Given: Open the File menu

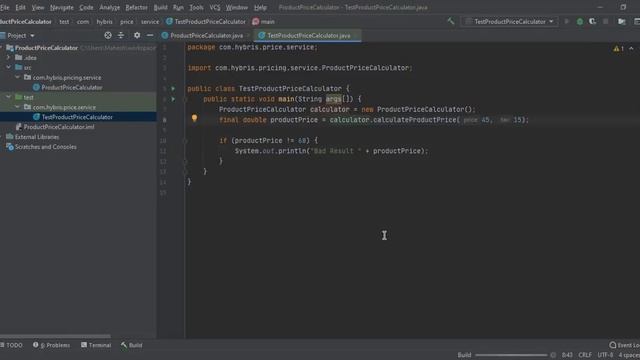Looking at the screenshot, I should coord(4,7).
